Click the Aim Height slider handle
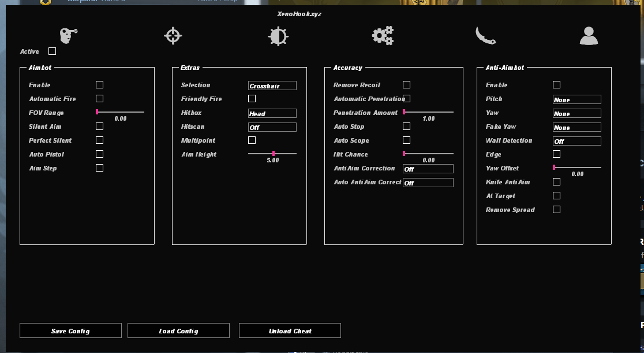 click(274, 154)
